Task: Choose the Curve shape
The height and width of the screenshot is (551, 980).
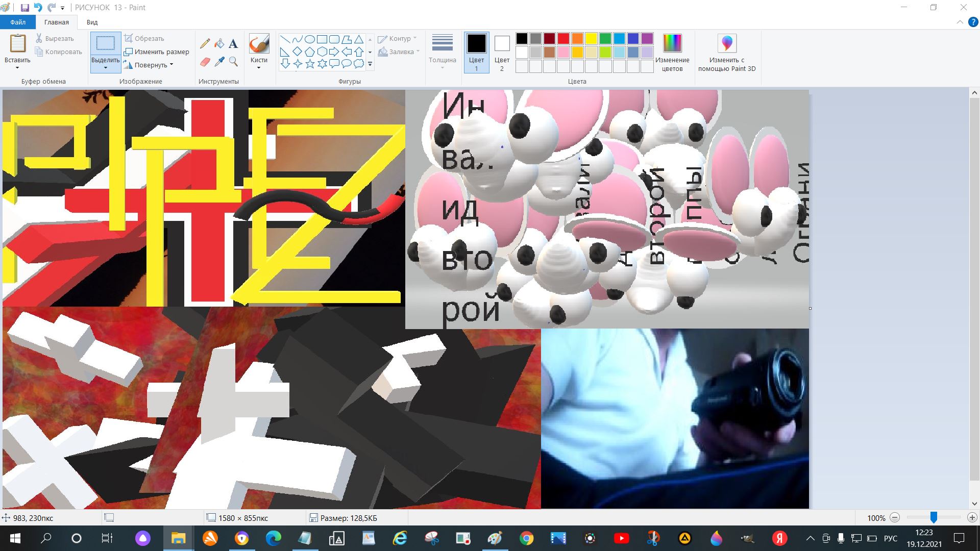Action: click(x=298, y=39)
